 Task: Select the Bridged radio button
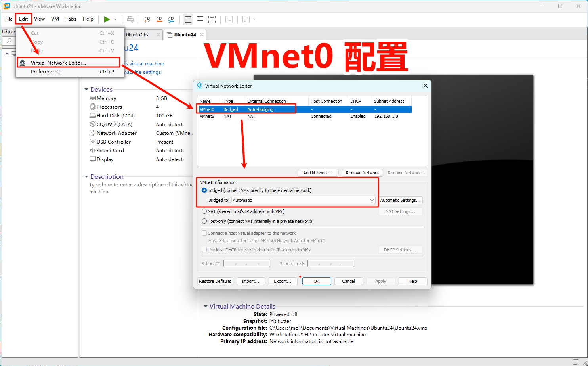[204, 190]
